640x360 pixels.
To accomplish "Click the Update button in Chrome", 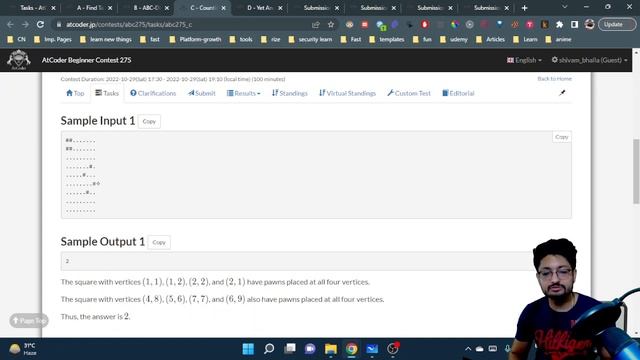I will [617, 24].
